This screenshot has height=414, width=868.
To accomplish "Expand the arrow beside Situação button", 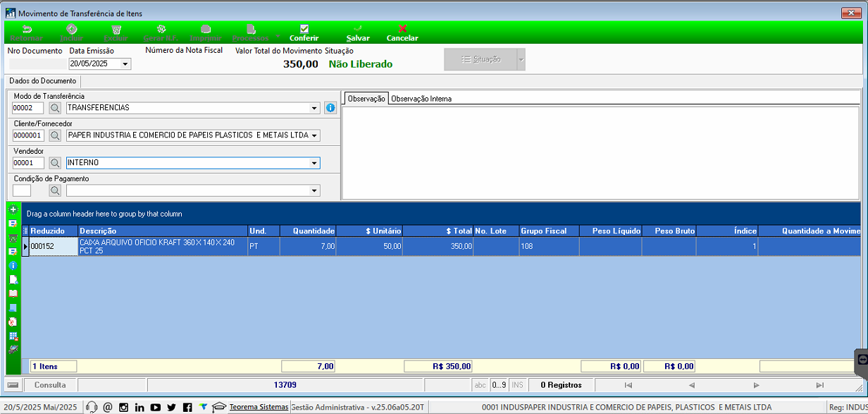I will click(x=521, y=59).
